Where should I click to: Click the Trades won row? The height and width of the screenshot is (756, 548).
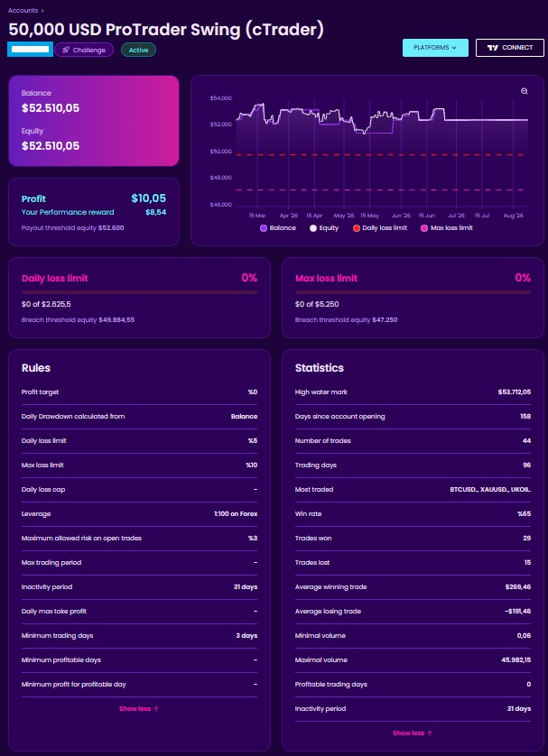tap(413, 538)
